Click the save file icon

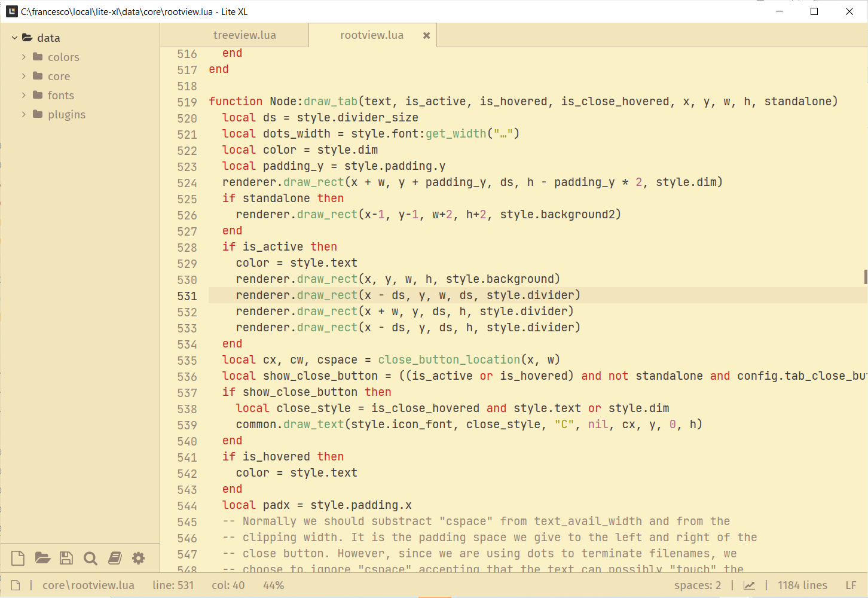(66, 558)
